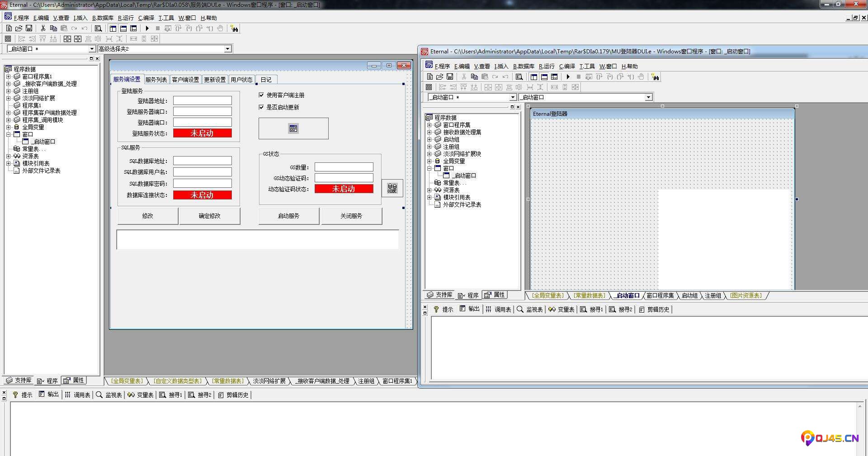This screenshot has width=868, height=456.
Task: Click red 动态验证码状态 未启动 indicator
Action: 344,189
